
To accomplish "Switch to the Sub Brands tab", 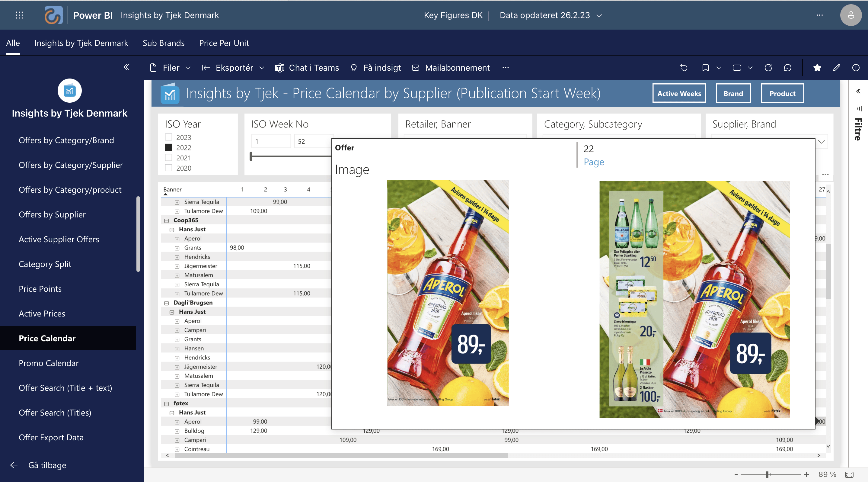I will pos(163,43).
